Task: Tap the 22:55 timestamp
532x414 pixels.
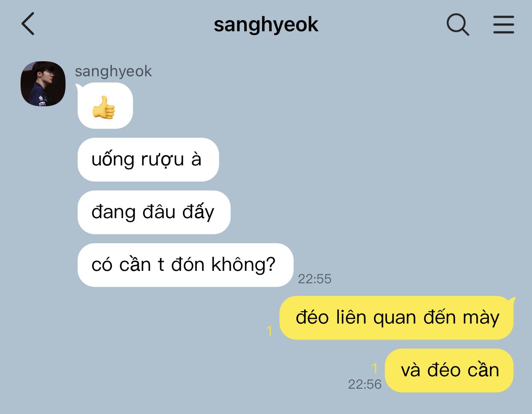Action: tap(315, 279)
